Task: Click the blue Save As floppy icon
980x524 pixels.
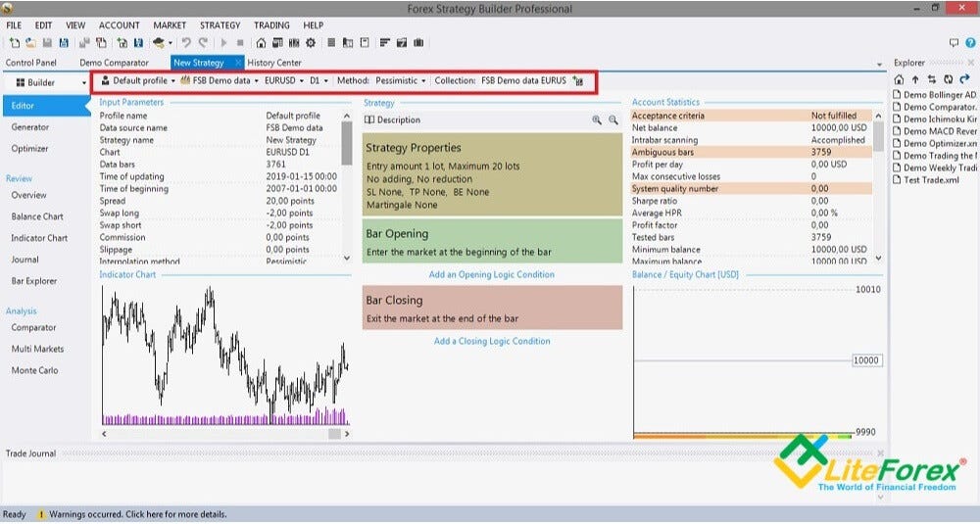Action: (x=64, y=43)
